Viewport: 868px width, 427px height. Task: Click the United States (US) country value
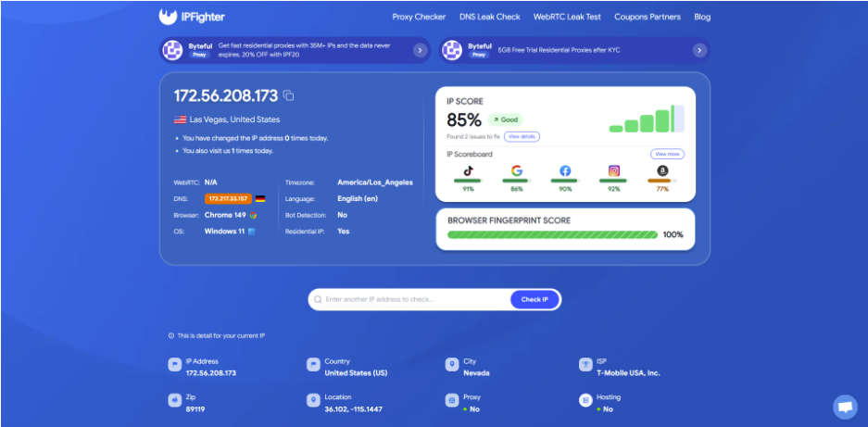pyautogui.click(x=356, y=373)
